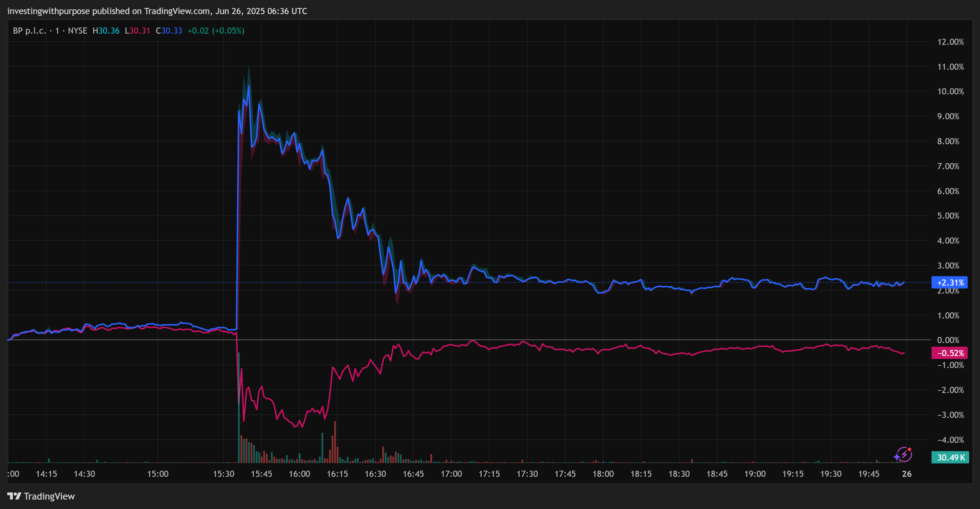Screen dimensions: 980x509
Task: Click the 15:30 label on time axis
Action: point(224,474)
